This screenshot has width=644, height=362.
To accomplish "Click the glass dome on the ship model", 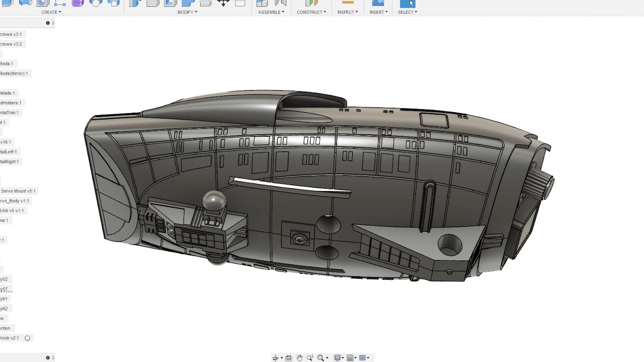I will click(214, 200).
